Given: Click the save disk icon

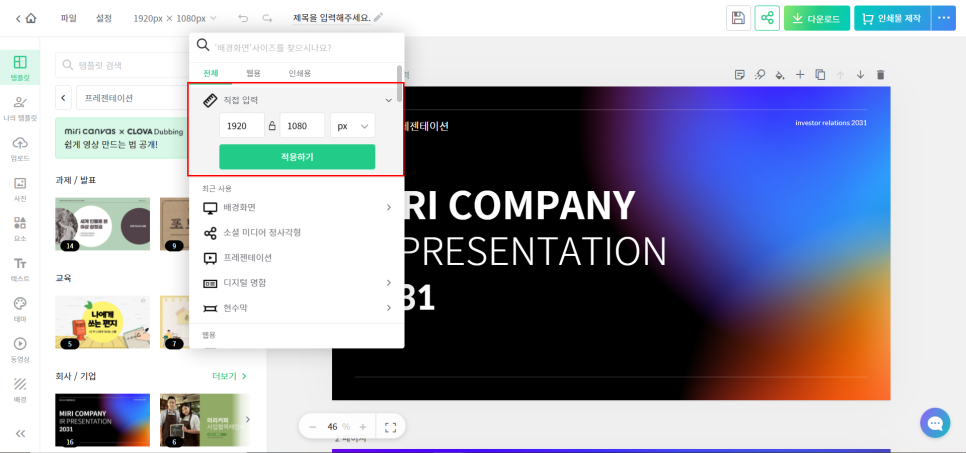Looking at the screenshot, I should pos(738,18).
